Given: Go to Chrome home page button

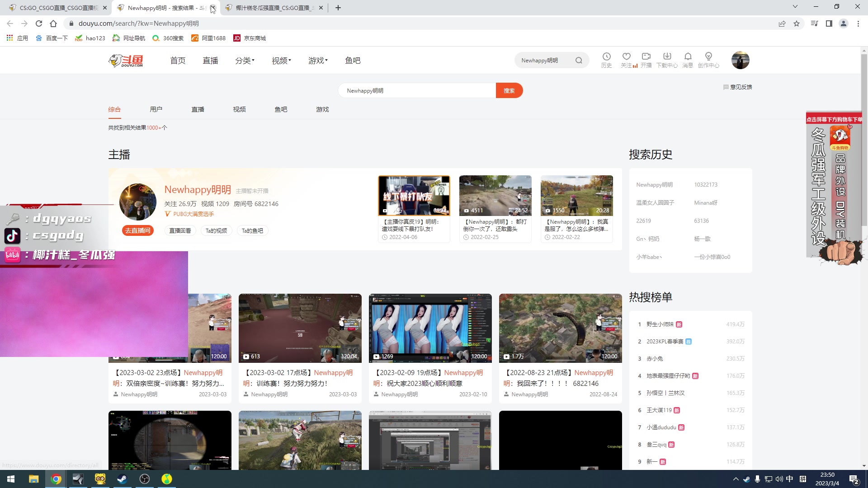Looking at the screenshot, I should (53, 23).
